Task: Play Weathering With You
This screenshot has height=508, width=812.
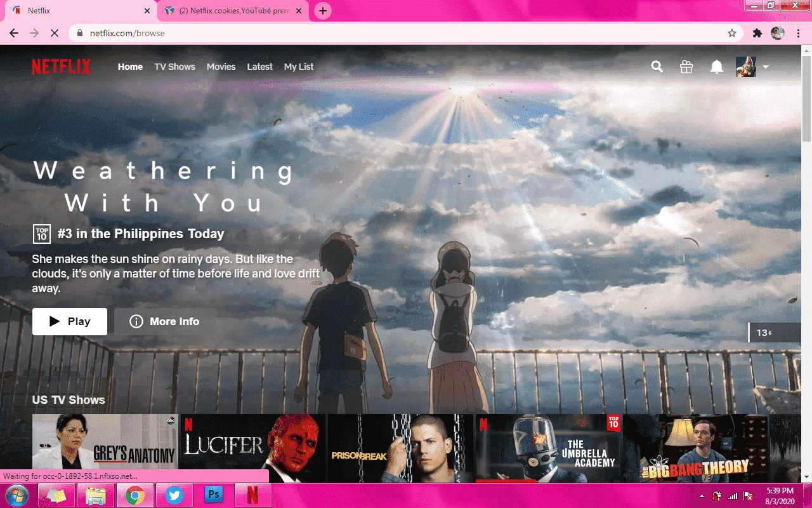Action: click(x=70, y=321)
